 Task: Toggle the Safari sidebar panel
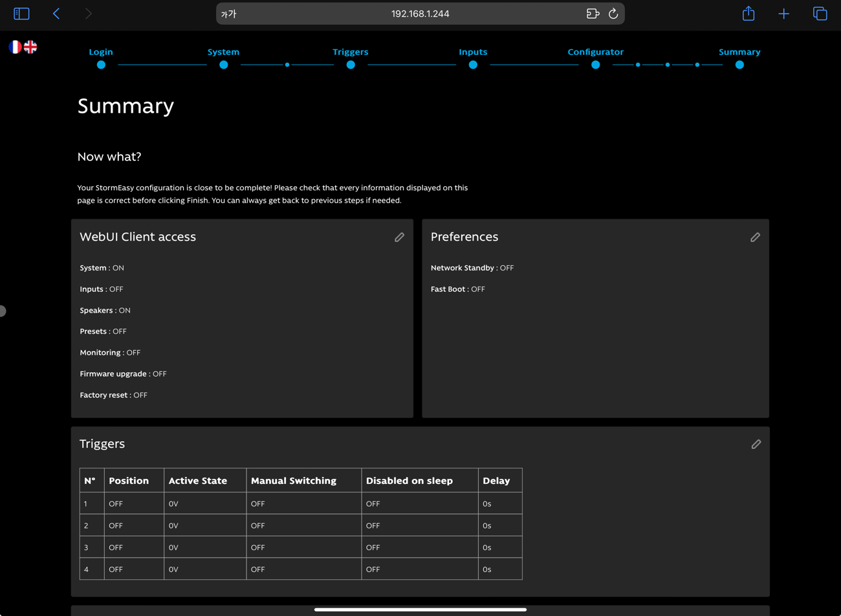click(21, 14)
